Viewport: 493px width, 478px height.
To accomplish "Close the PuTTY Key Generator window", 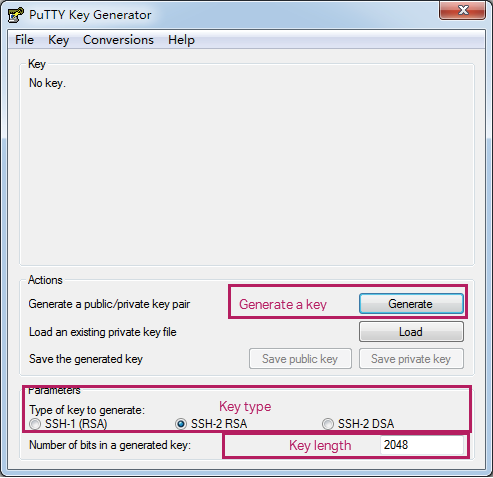I will point(462,10).
